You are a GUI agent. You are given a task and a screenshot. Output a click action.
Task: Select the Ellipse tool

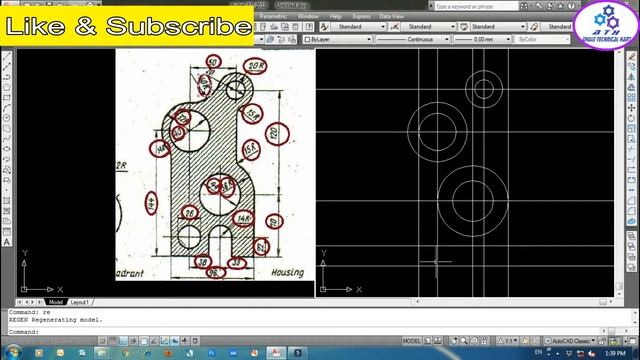(x=7, y=149)
